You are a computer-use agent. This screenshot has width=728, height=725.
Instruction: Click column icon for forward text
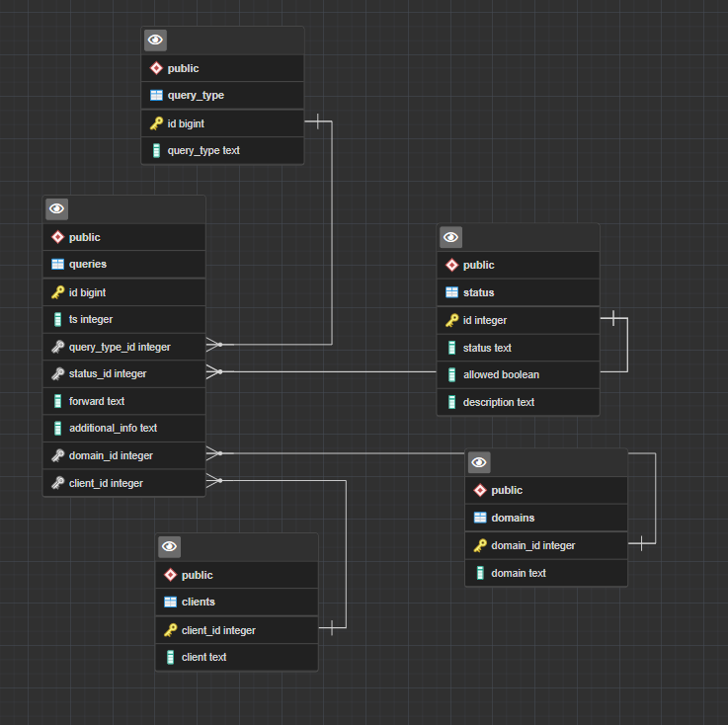[57, 401]
